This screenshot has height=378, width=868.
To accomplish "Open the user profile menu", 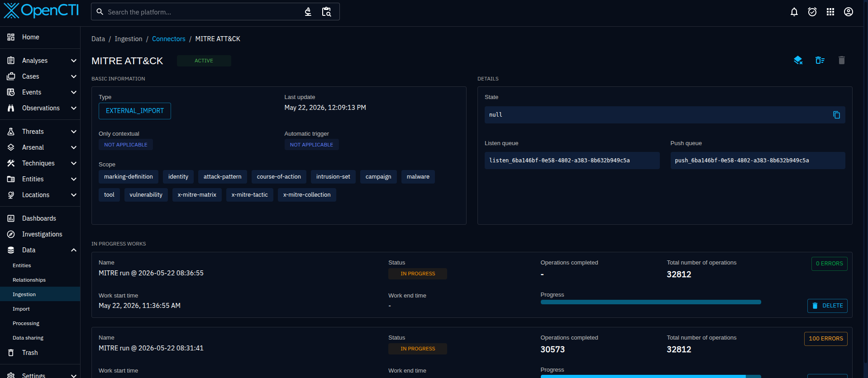I will coord(849,12).
